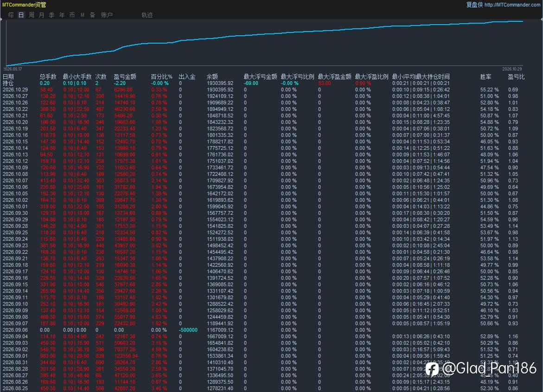
Task: Select the 日 daily tab
Action: click(x=21, y=15)
